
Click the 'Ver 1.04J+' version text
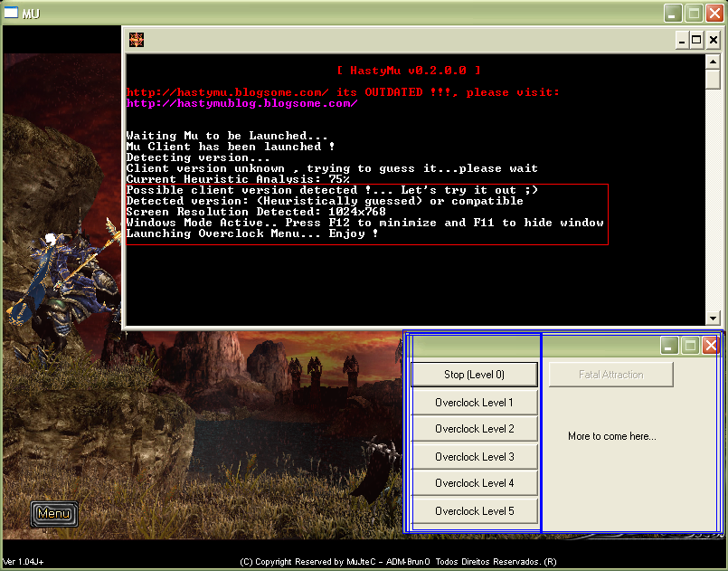click(24, 562)
